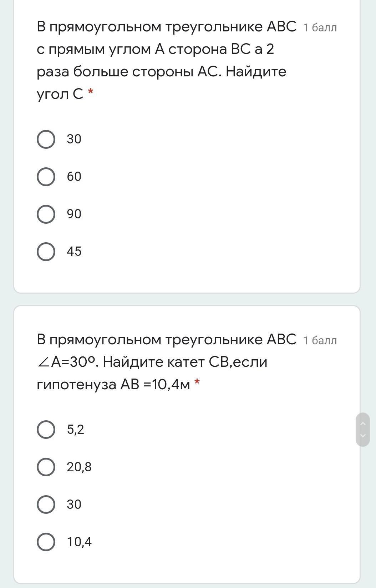Click the up chevron on floating scroll handle

point(363,424)
